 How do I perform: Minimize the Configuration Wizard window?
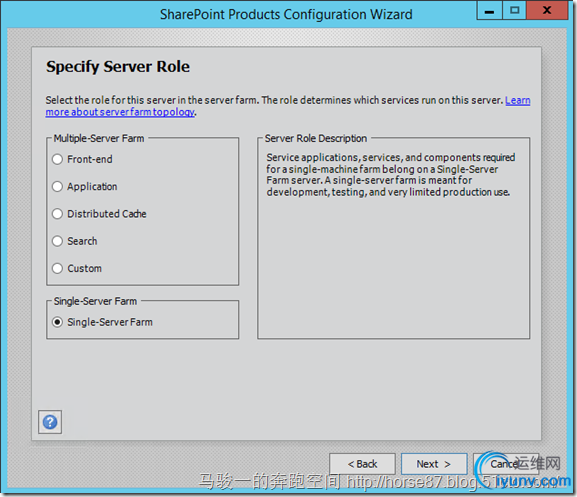coord(489,10)
